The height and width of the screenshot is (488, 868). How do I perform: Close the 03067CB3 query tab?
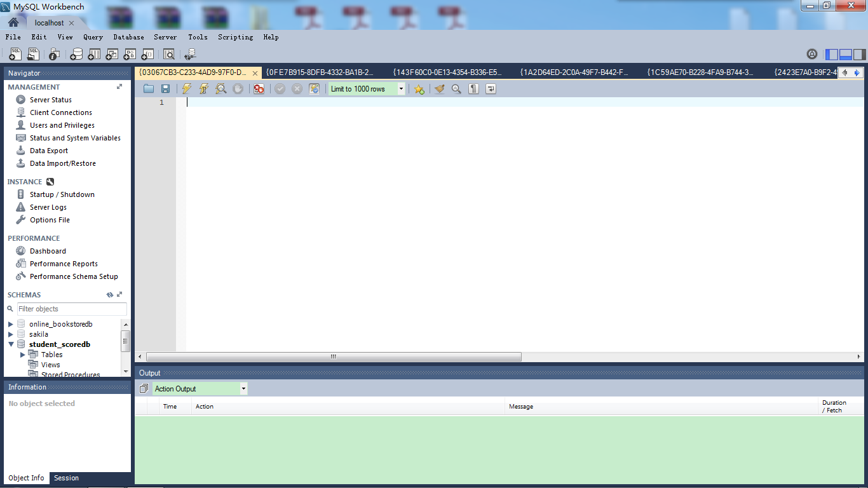tap(255, 73)
